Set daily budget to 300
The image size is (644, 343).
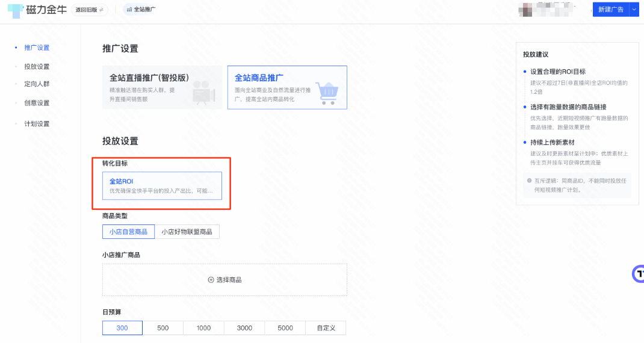tap(122, 328)
